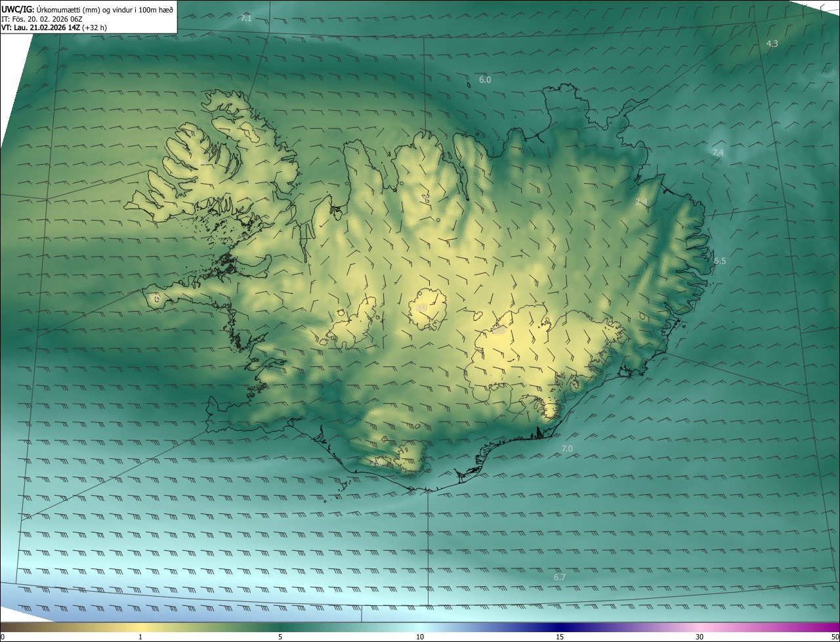Click the 7.1 value label on the map

click(246, 18)
